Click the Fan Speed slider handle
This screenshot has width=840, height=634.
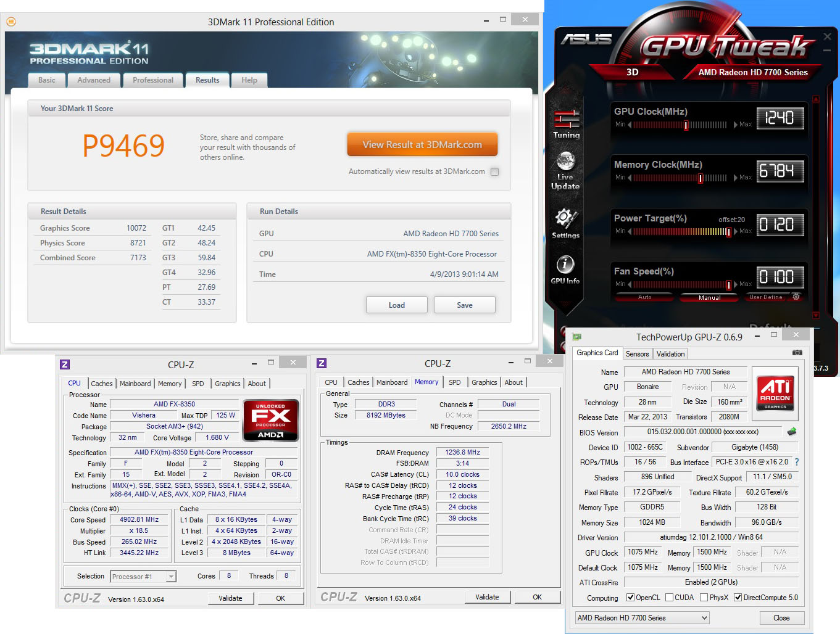tap(729, 285)
